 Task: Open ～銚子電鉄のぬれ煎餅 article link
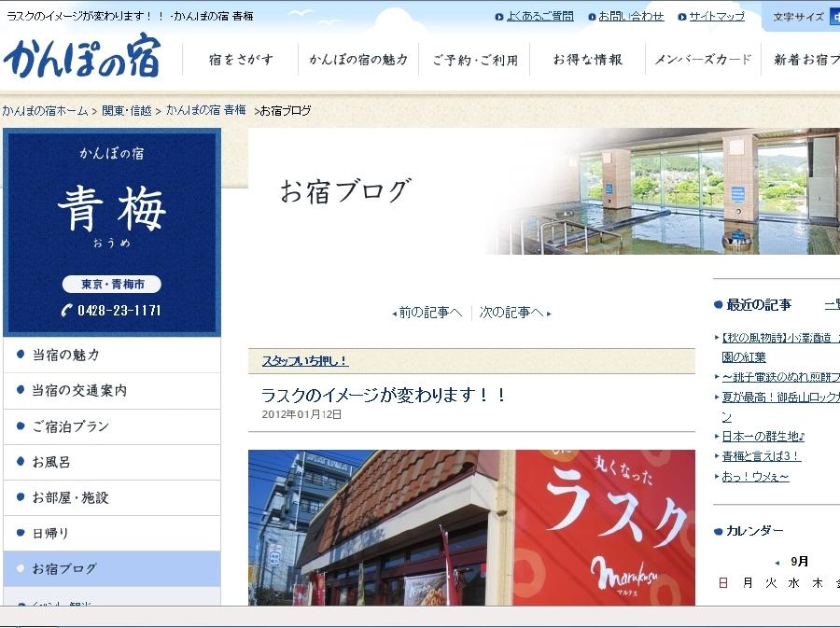click(x=780, y=377)
